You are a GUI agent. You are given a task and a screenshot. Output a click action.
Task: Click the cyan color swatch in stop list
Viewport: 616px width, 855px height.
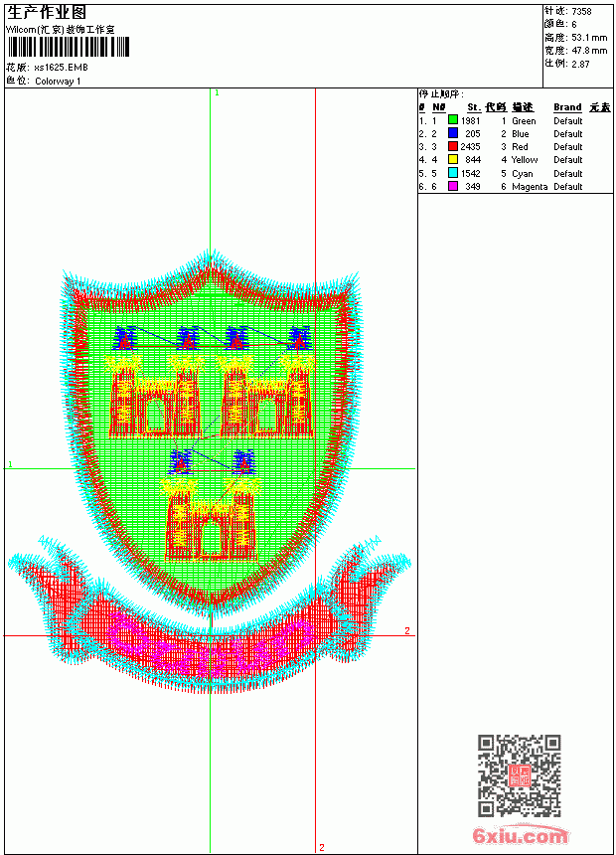click(452, 173)
